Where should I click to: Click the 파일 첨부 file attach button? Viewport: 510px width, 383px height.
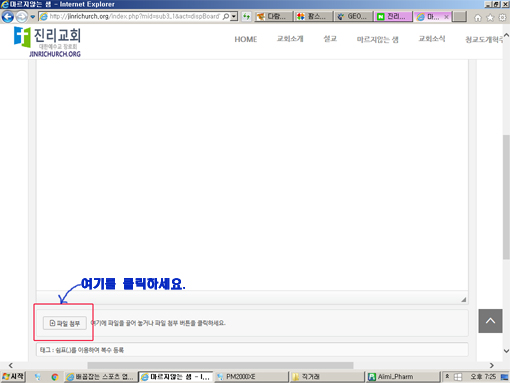tap(65, 323)
